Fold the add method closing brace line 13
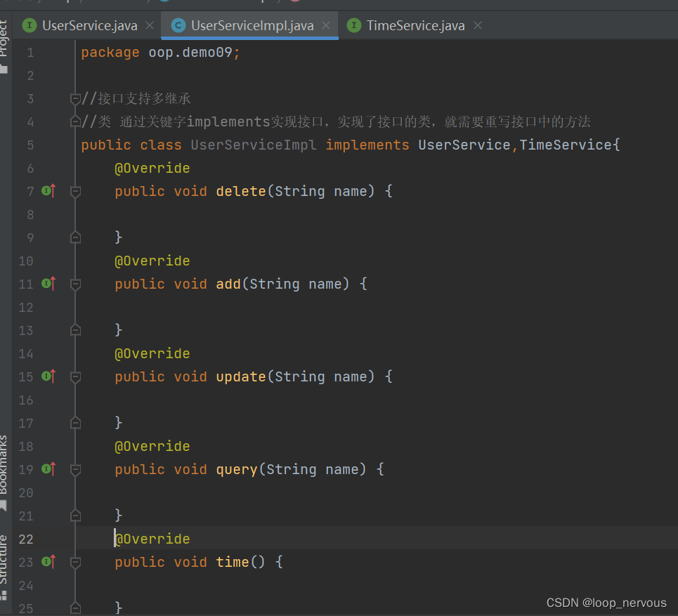678x616 pixels. pos(75,330)
